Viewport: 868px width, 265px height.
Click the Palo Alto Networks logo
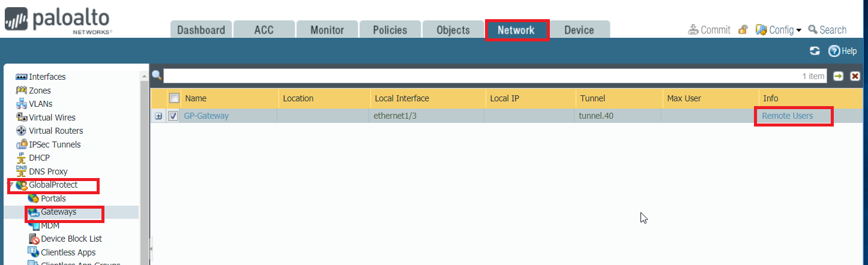(x=57, y=22)
